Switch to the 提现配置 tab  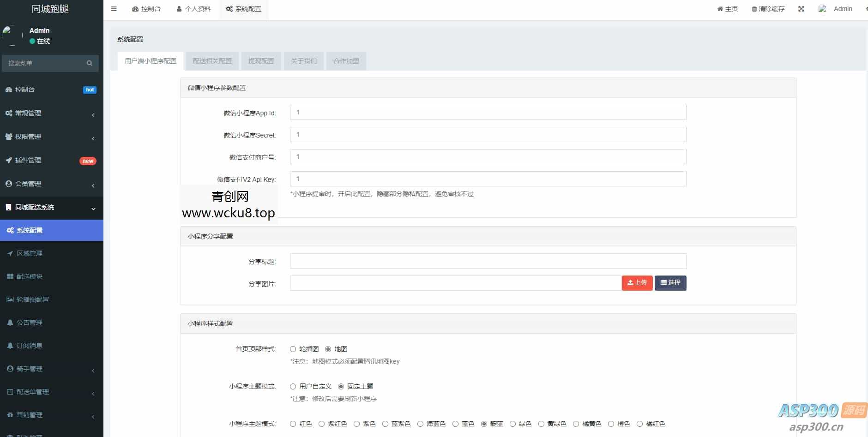261,60
